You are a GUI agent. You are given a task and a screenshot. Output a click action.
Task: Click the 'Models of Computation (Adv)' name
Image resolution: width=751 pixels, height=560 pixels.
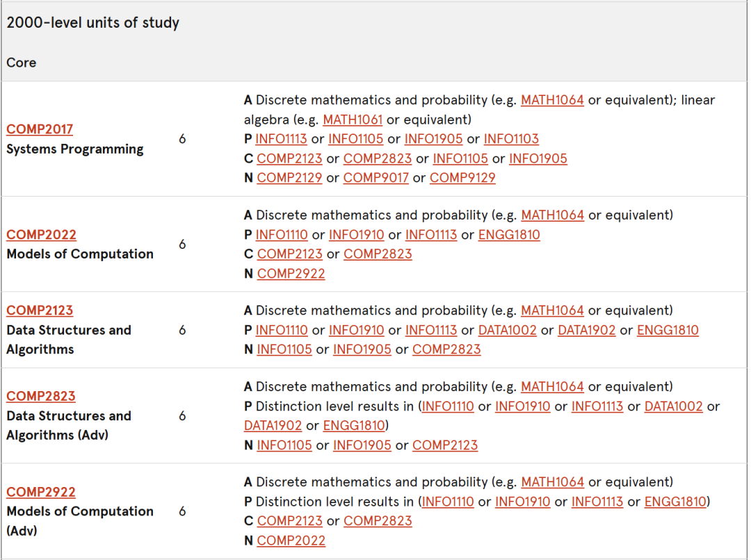(79, 521)
